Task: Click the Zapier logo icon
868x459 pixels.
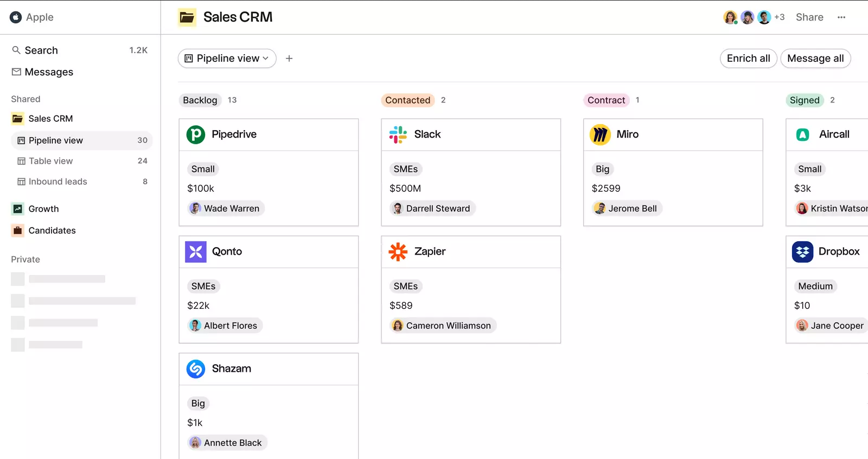Action: coord(398,251)
